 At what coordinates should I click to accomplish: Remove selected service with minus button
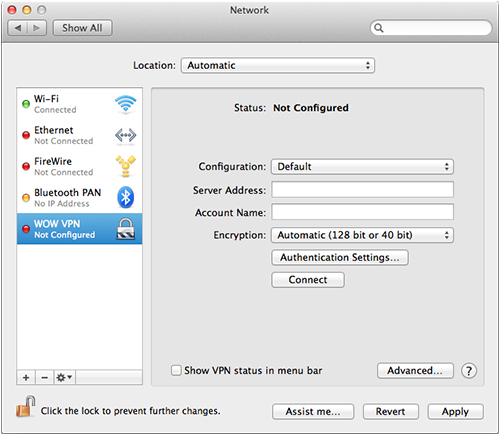44,377
